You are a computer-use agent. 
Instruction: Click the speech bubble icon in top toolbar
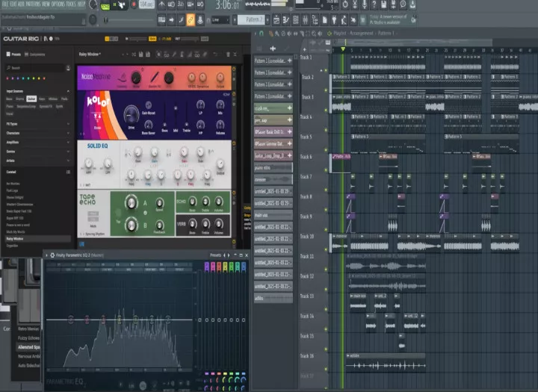(403, 4)
